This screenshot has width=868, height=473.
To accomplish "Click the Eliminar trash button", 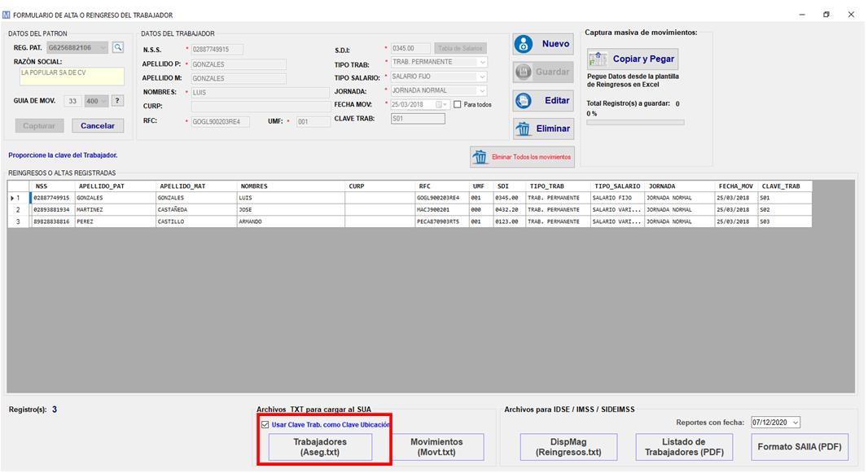I will click(543, 129).
